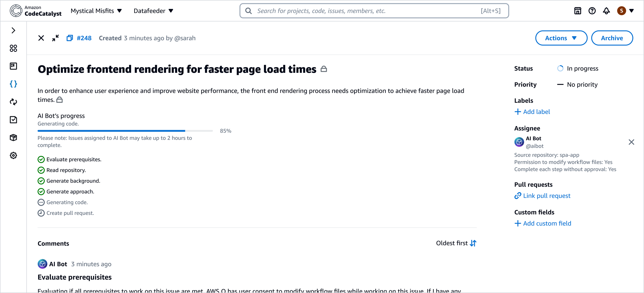This screenshot has width=644, height=293.
Task: Open the Mystical Misfits space dropdown
Action: [x=96, y=11]
